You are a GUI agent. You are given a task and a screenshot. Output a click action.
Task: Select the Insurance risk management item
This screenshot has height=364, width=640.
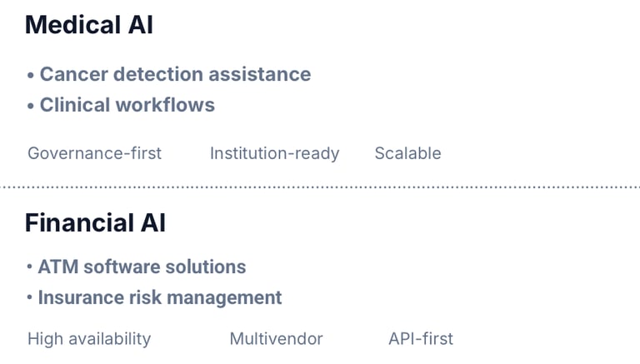pos(160,297)
